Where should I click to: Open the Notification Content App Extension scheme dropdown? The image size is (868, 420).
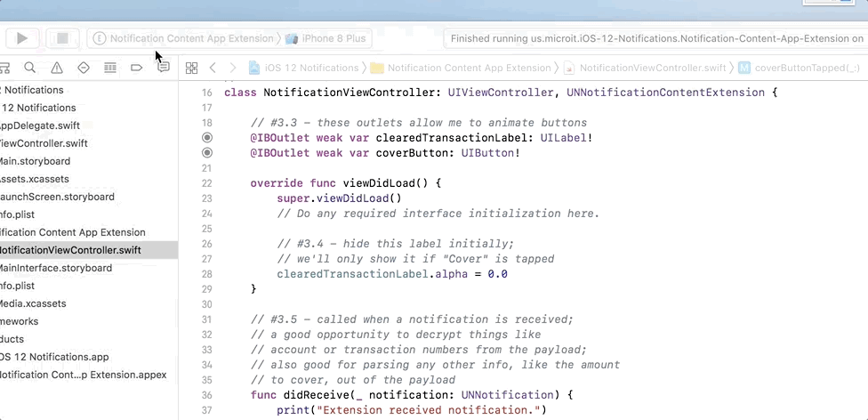tap(183, 38)
